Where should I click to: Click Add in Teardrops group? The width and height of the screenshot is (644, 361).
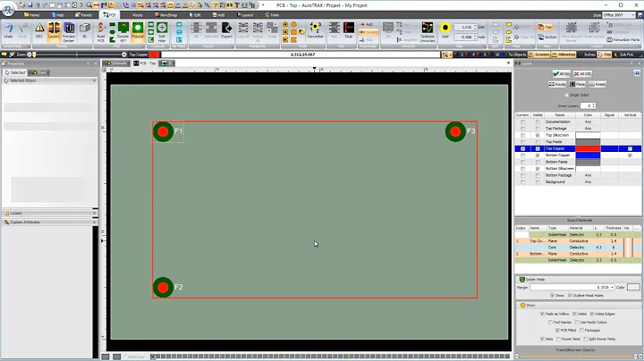(367, 25)
